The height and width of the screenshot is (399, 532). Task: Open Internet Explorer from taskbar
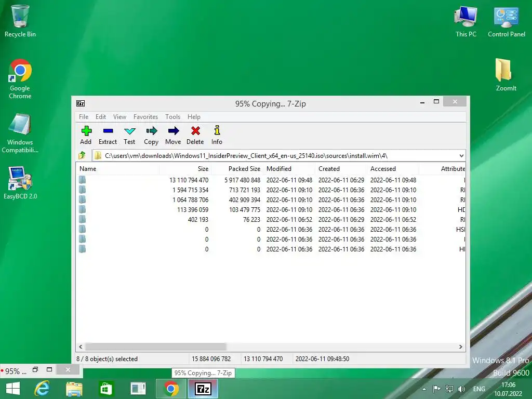coord(42,389)
